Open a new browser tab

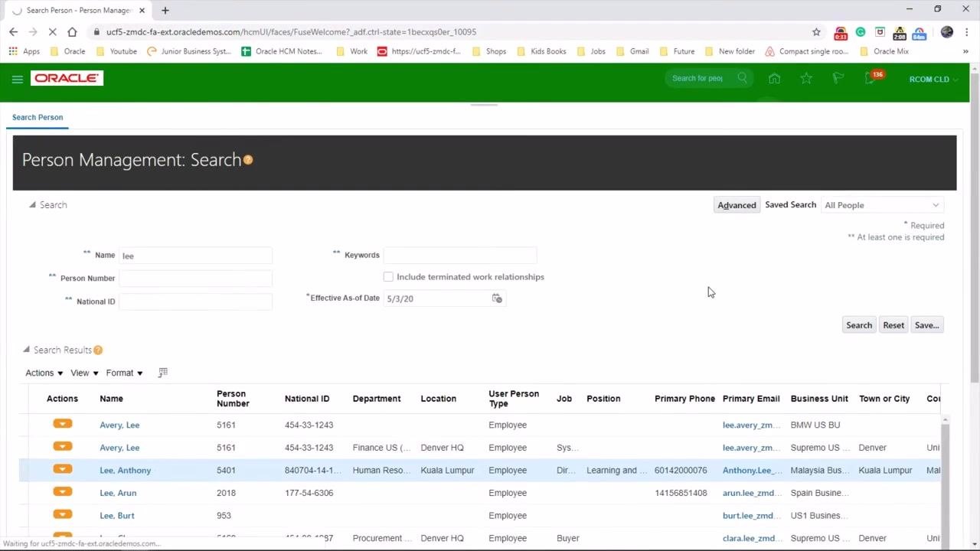(165, 10)
